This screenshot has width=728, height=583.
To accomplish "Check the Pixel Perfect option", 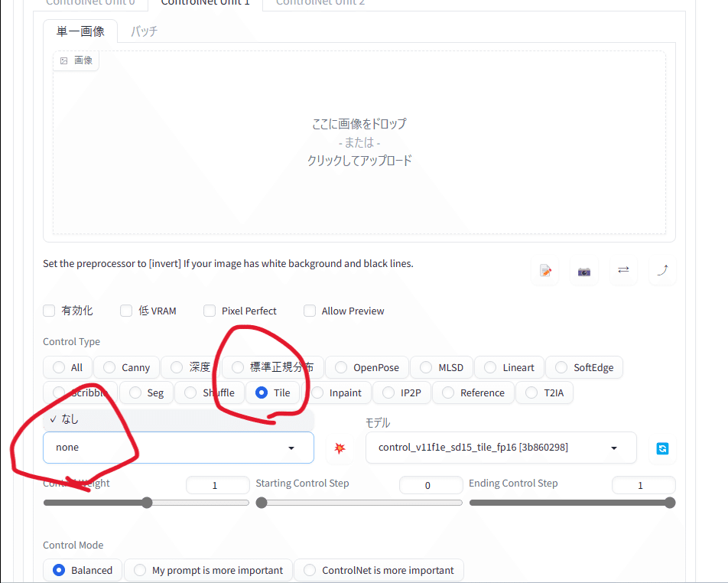I will pos(210,311).
